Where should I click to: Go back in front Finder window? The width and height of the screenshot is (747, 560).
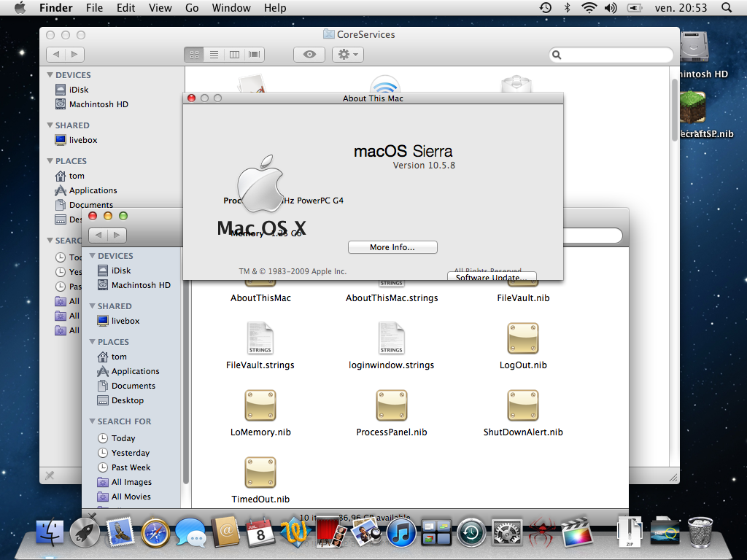[x=98, y=235]
